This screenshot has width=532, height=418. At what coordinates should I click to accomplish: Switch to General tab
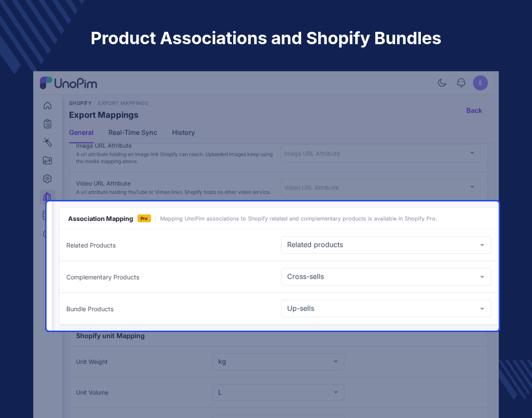tap(81, 133)
